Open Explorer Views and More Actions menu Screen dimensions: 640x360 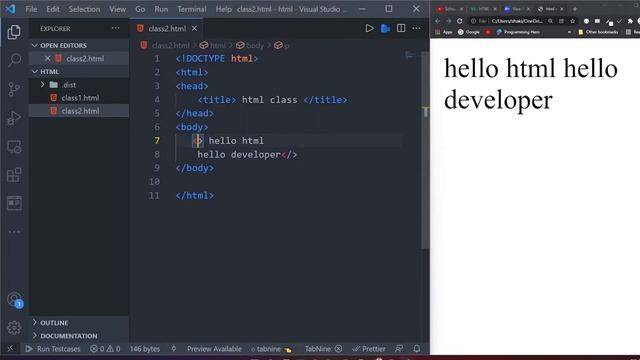[x=116, y=28]
